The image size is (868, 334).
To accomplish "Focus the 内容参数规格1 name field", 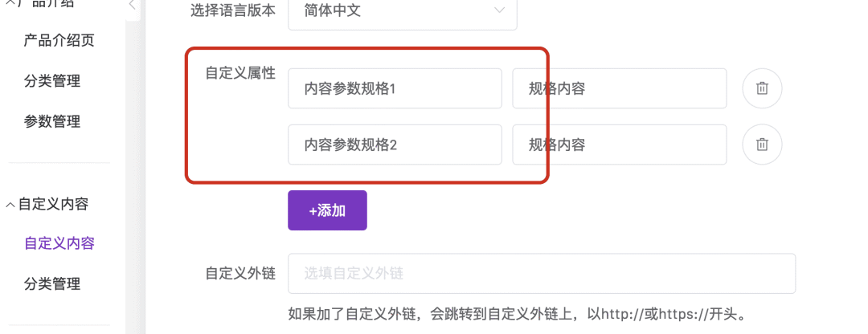I will pos(395,88).
